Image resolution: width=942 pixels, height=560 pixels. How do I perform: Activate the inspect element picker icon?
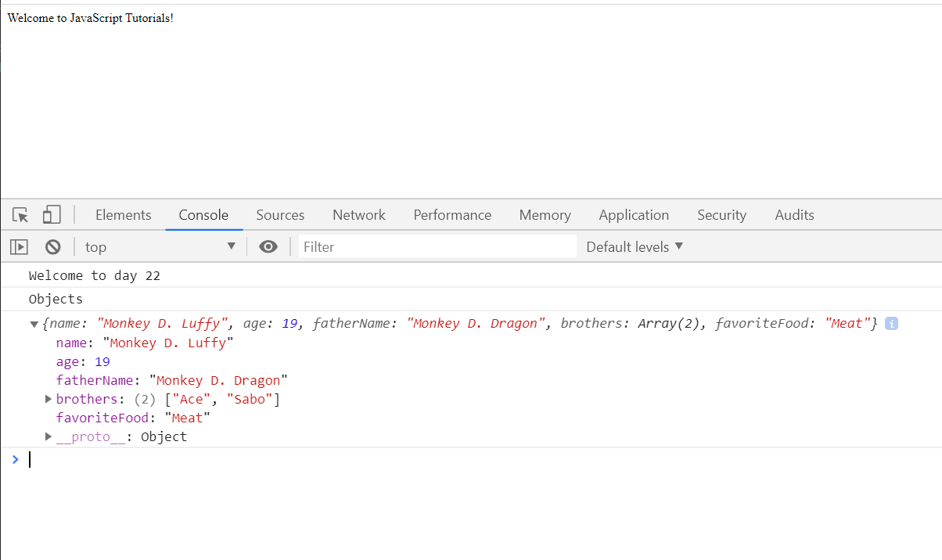(x=20, y=215)
